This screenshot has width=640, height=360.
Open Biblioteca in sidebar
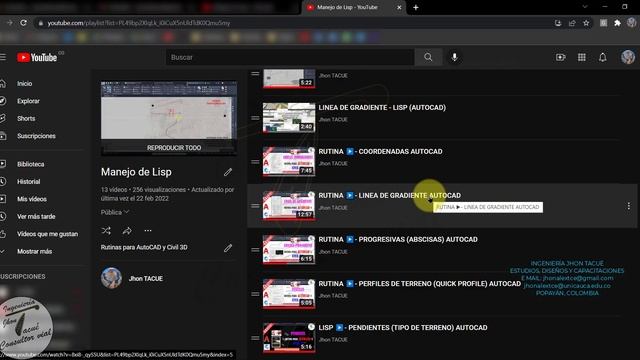click(x=31, y=164)
